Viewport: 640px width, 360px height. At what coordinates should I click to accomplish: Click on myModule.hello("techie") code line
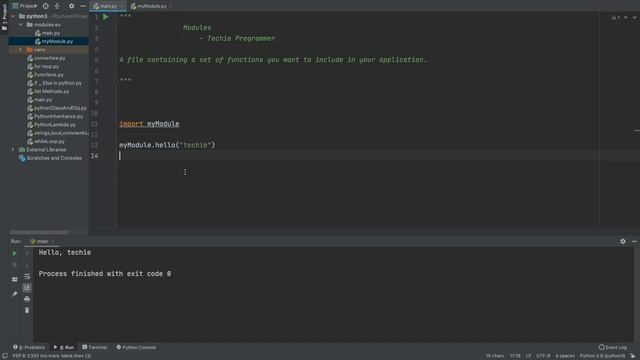click(167, 145)
